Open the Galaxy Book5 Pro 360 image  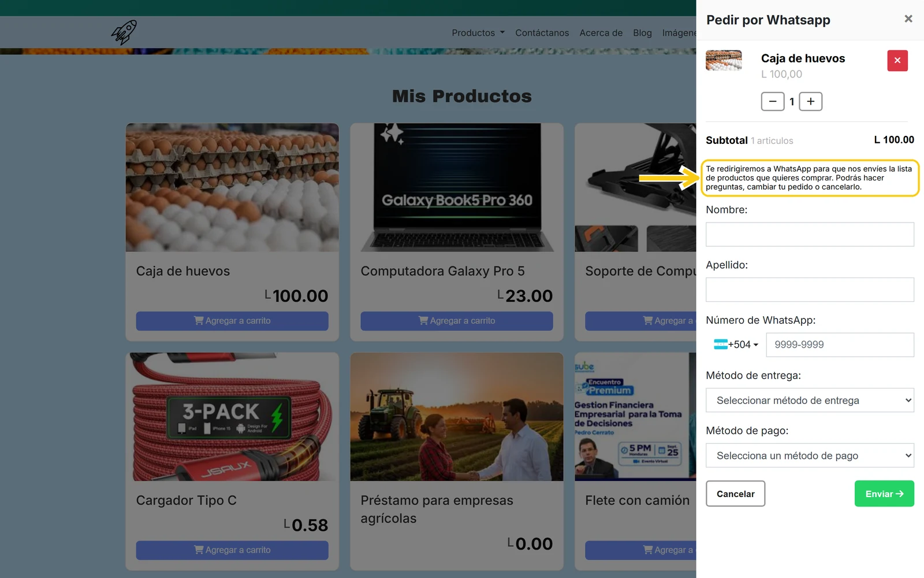457,187
